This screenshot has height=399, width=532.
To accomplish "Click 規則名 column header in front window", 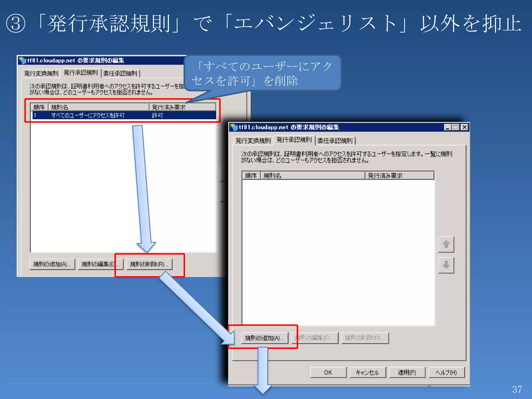I will [x=313, y=176].
